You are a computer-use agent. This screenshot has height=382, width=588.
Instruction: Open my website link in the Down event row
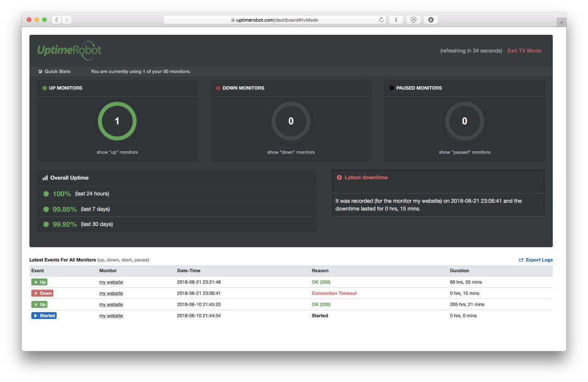tap(111, 293)
